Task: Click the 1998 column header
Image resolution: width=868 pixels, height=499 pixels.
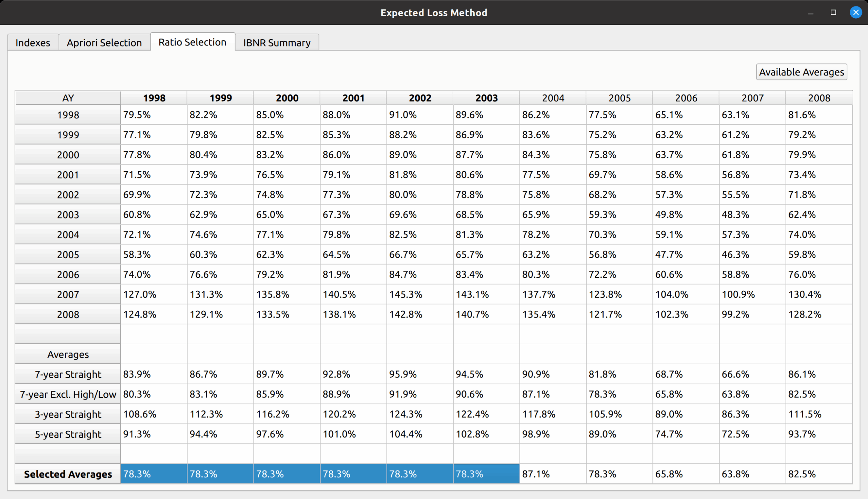Action: pos(154,98)
